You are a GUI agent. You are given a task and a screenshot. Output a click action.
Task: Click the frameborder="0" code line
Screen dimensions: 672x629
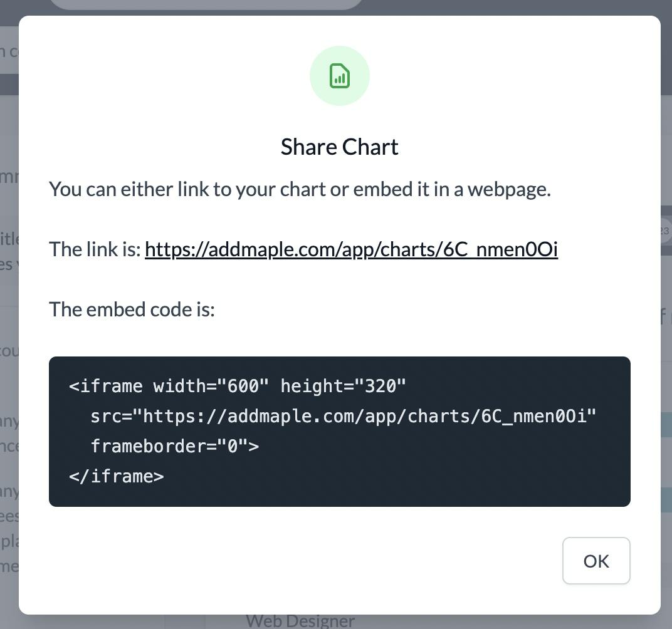click(x=174, y=446)
